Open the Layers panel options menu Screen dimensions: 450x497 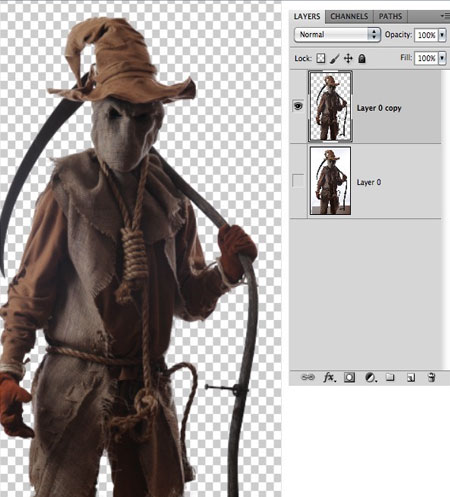tap(445, 16)
